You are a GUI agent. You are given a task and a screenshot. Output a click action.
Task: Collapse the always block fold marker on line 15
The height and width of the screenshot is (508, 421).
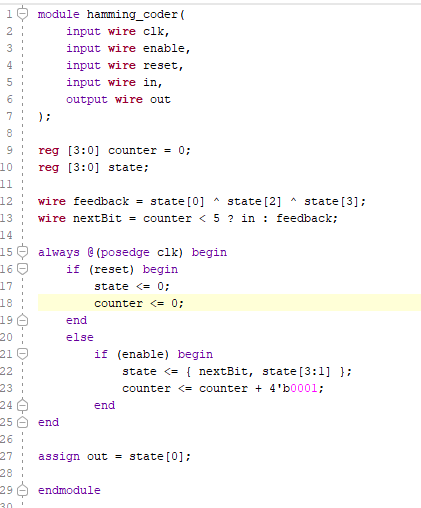pos(22,252)
